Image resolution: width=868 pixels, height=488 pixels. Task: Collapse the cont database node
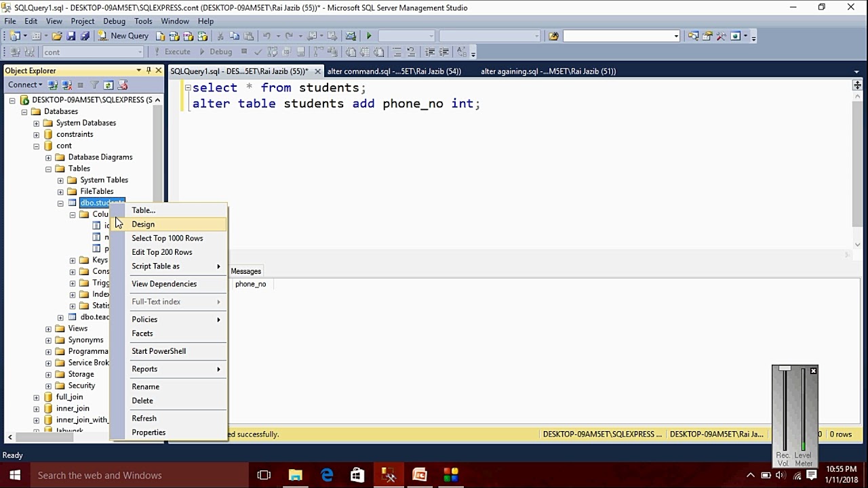click(x=37, y=146)
